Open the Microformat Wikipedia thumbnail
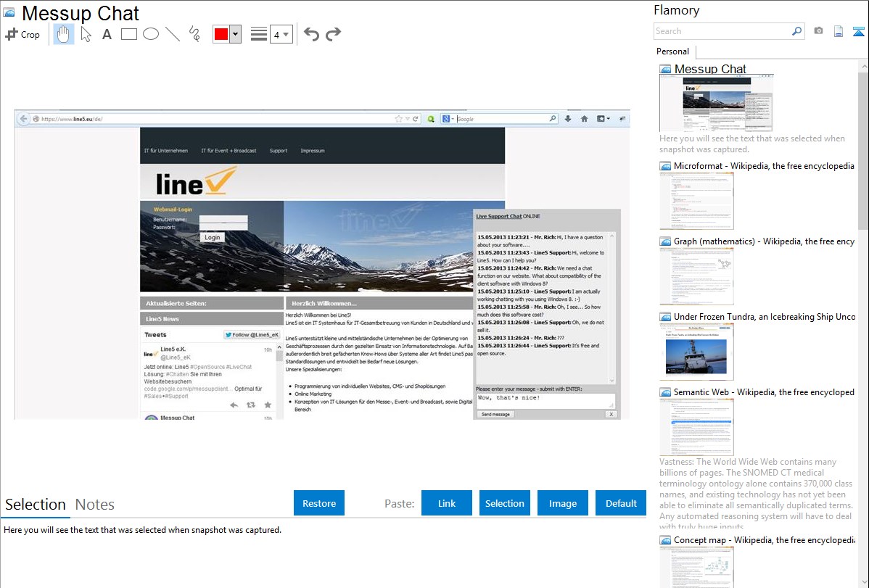 coord(696,201)
